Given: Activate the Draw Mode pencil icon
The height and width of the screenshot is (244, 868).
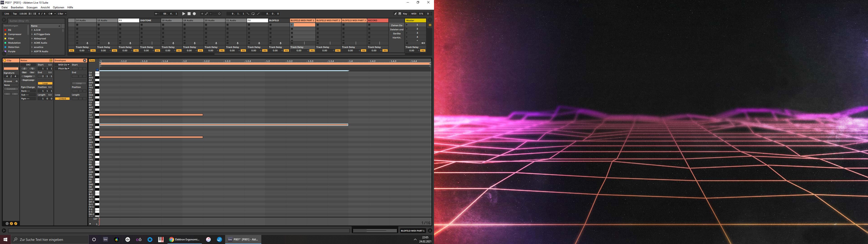Looking at the screenshot, I should 396,14.
